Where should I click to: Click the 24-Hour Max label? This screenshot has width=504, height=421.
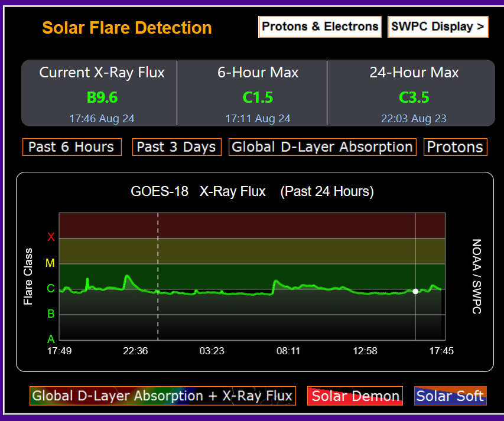pyautogui.click(x=414, y=72)
